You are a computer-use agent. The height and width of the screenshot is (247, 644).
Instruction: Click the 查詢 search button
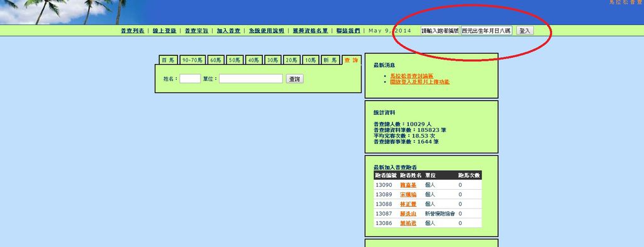pos(294,79)
